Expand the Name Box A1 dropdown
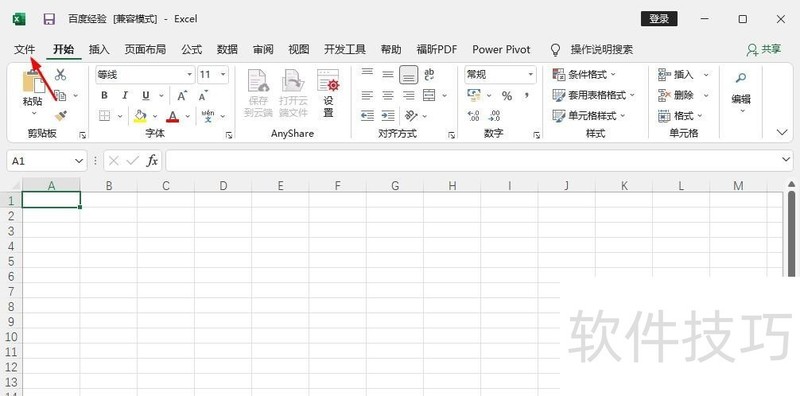 pyautogui.click(x=79, y=161)
